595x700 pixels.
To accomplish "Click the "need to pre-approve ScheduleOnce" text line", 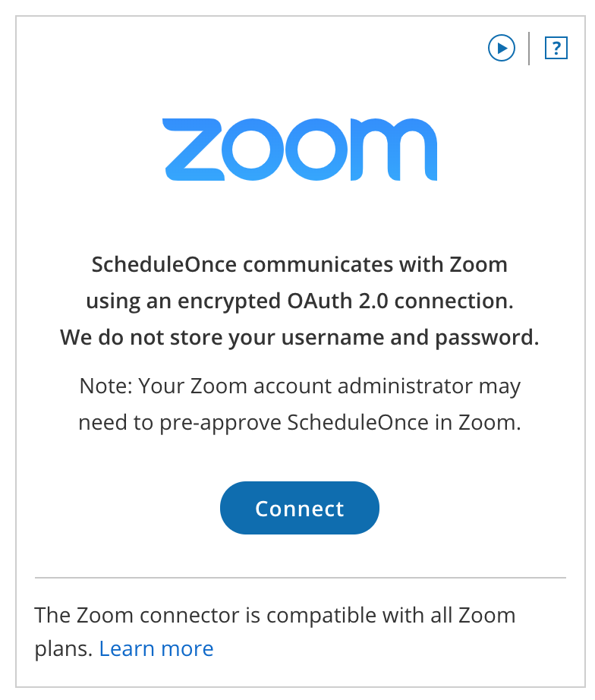I will [300, 423].
